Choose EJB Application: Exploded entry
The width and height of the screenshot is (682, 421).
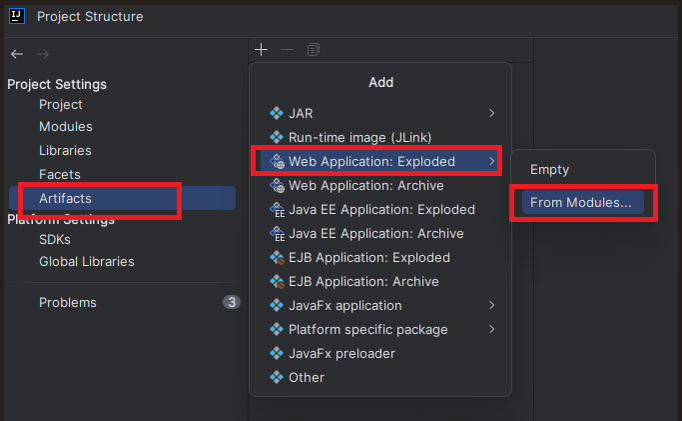pos(381,257)
